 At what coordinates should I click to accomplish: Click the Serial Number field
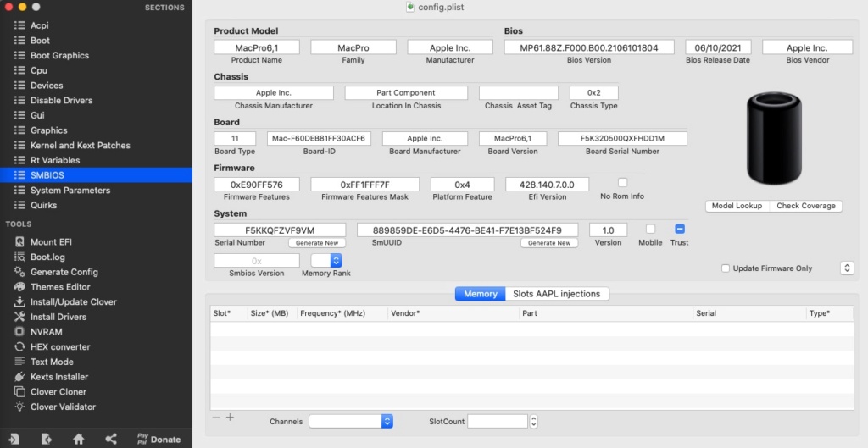(280, 230)
